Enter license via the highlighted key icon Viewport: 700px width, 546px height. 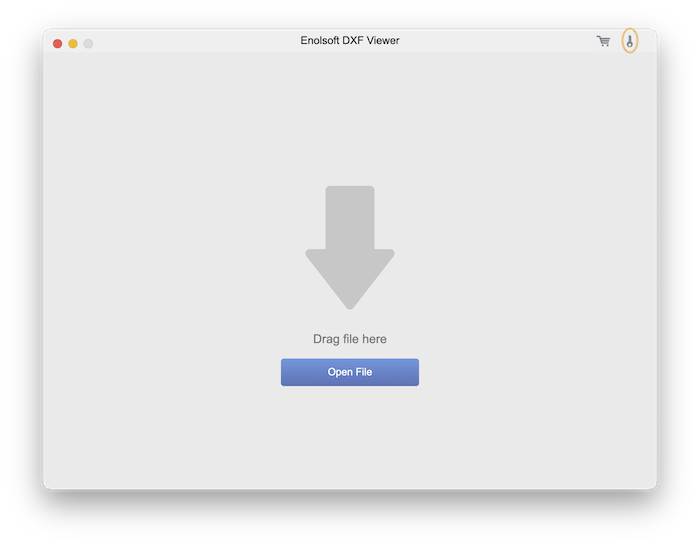pos(629,41)
